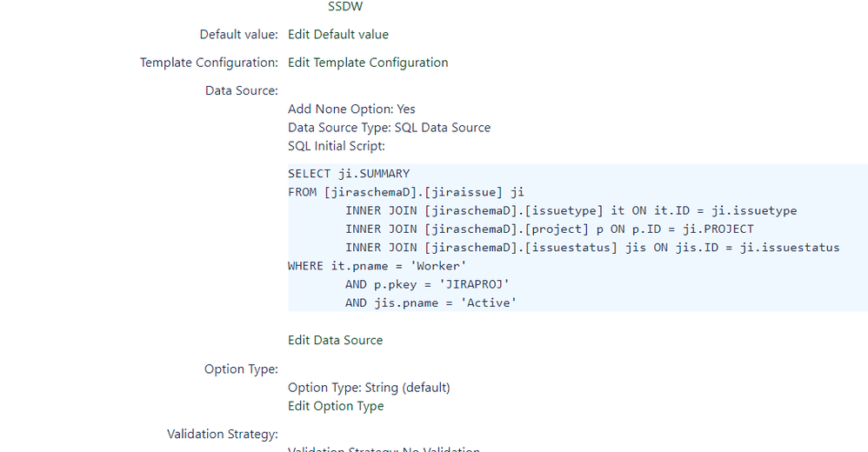868x452 pixels.
Task: Select the SSDW text
Action: pos(345,7)
